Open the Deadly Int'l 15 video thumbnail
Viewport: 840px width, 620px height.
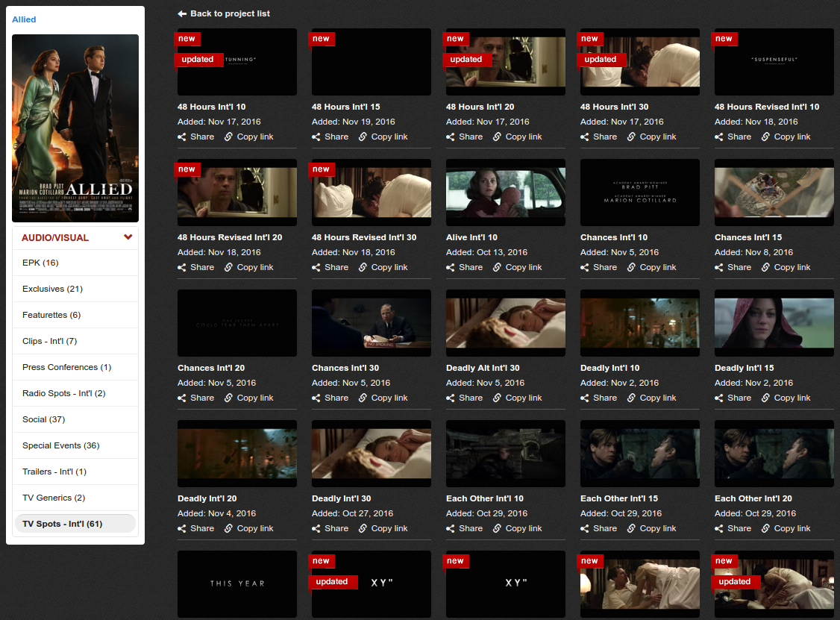point(774,323)
